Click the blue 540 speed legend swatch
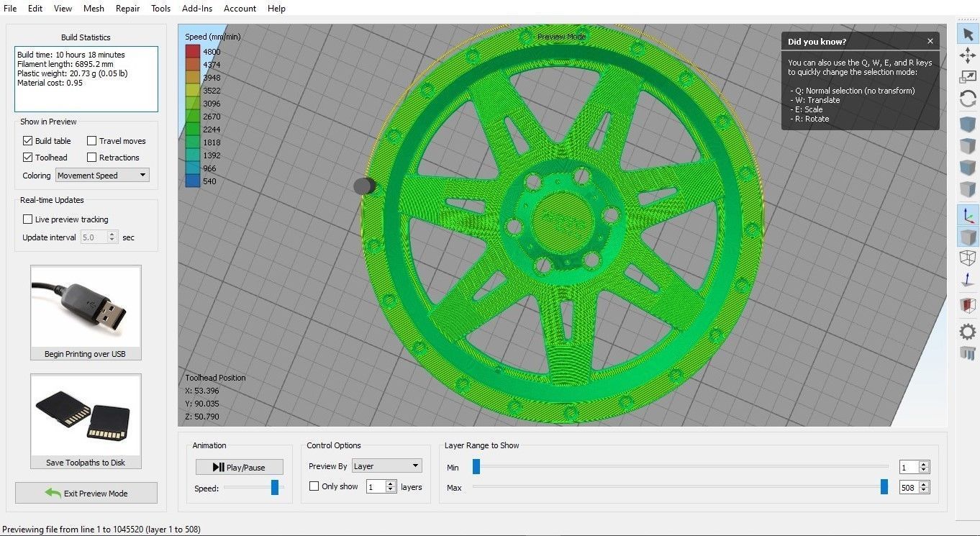Screen dimensions: 980x536 pos(193,181)
